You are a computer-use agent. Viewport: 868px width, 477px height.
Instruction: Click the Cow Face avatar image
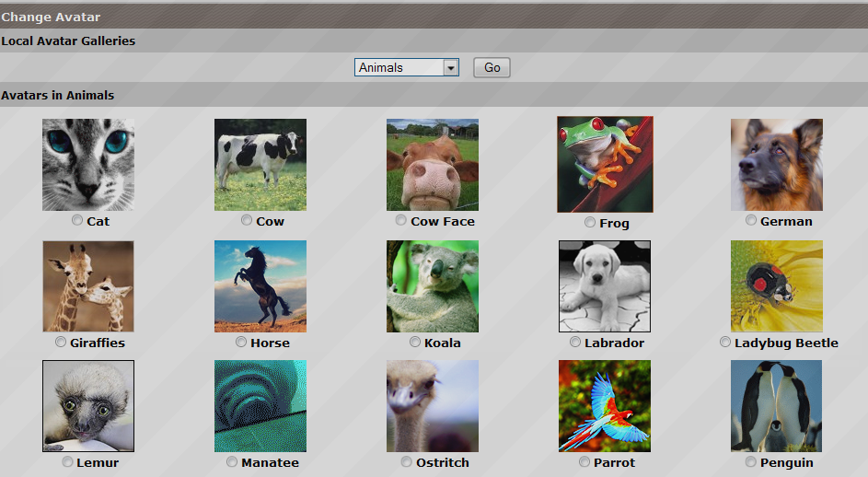tap(433, 165)
